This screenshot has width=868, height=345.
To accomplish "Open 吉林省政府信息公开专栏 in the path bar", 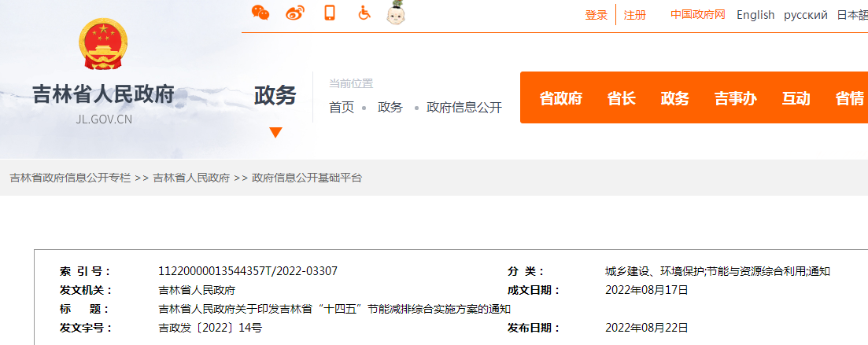I will 70,178.
